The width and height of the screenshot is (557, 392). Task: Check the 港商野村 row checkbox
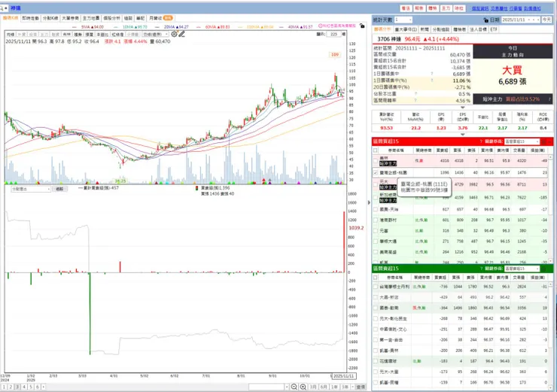376,220
